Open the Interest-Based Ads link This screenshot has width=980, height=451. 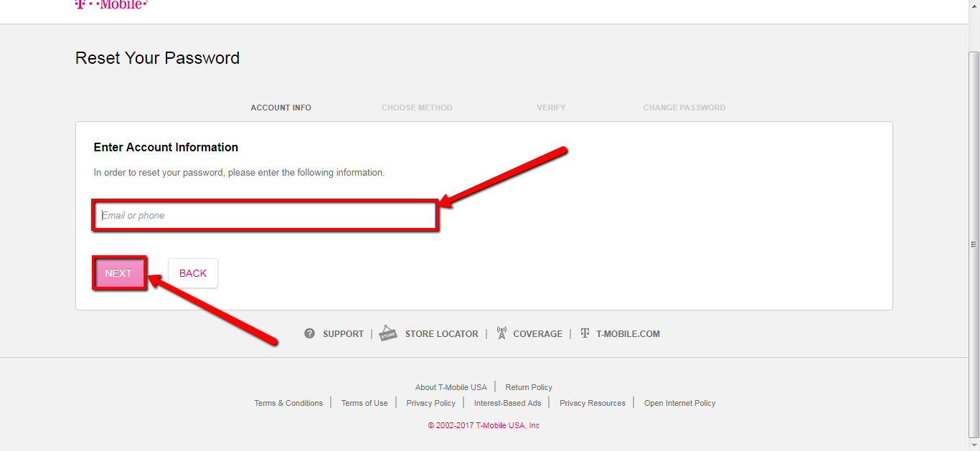[x=507, y=402]
